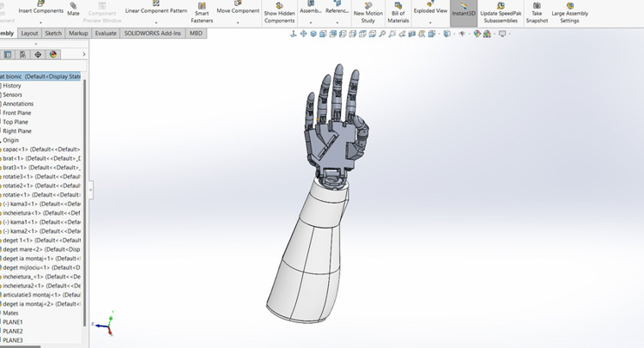644x348 pixels.
Task: Select Annotations in feature tree
Action: [18, 104]
